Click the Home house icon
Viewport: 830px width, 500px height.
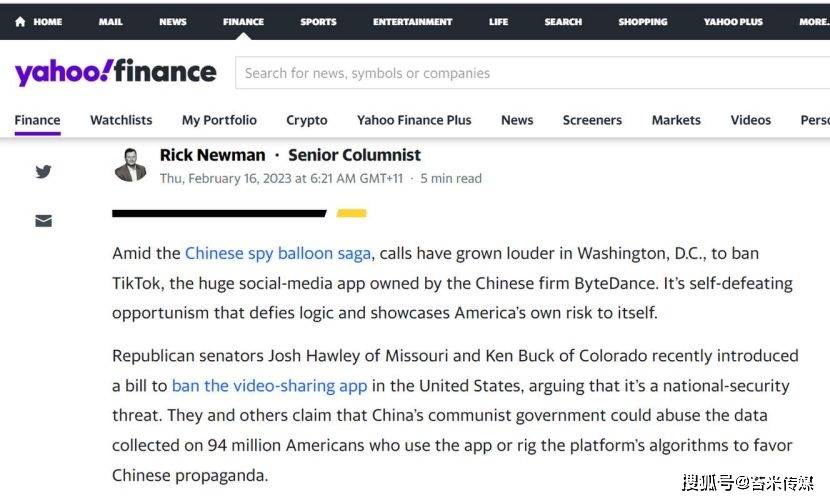pyautogui.click(x=20, y=22)
